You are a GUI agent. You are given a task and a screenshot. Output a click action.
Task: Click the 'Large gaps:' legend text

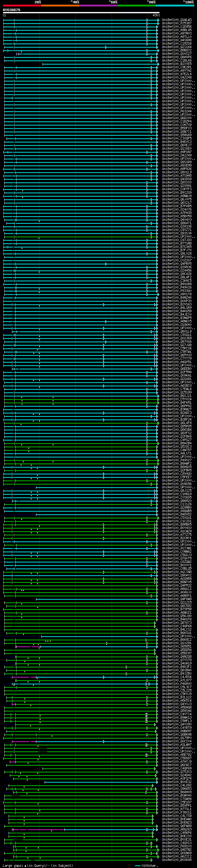click(13, 865)
